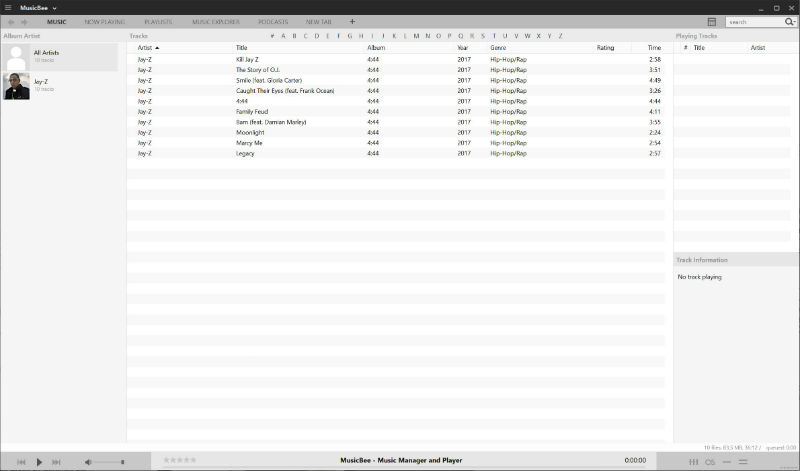Skip to the previous track
The height and width of the screenshot is (471, 800).
(21, 462)
